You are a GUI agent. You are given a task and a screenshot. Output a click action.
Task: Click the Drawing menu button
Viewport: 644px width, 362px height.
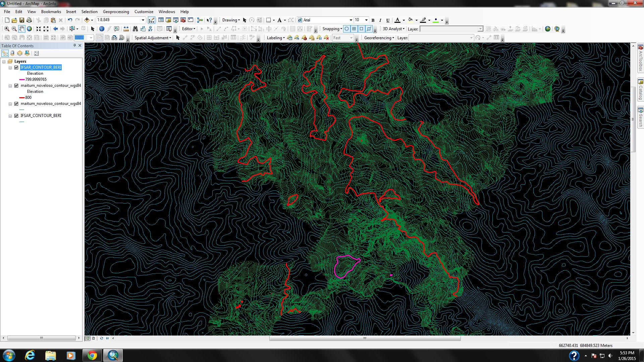[x=231, y=20]
